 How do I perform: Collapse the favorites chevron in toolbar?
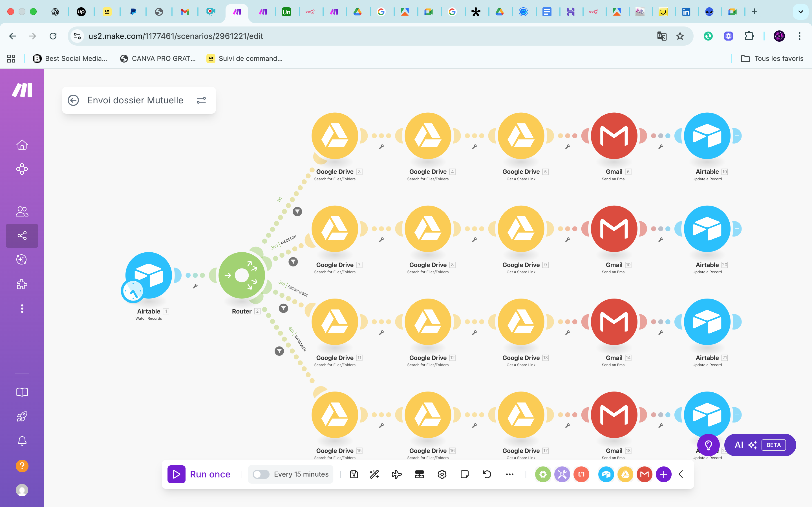tap(681, 474)
